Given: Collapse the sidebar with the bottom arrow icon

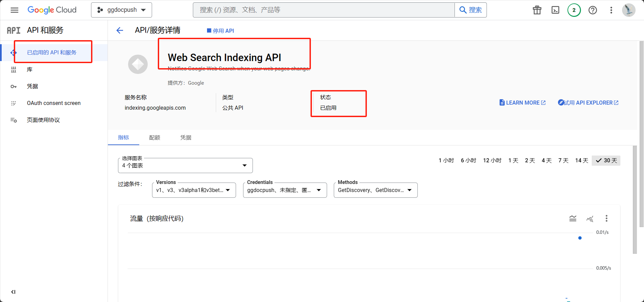Looking at the screenshot, I should [13, 292].
